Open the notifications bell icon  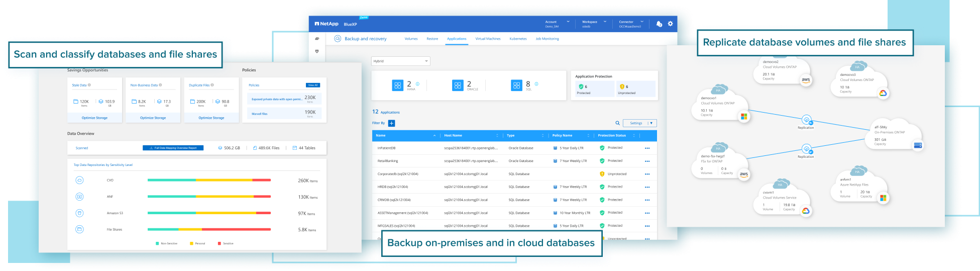pos(659,24)
